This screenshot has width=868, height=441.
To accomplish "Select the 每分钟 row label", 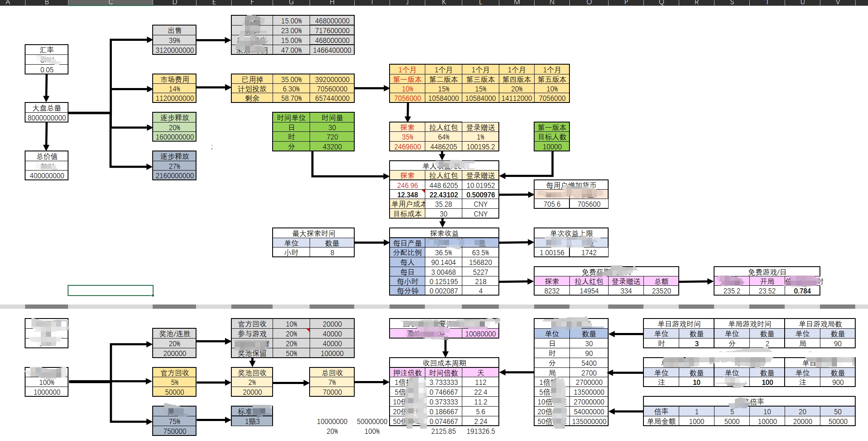I will click(x=407, y=291).
